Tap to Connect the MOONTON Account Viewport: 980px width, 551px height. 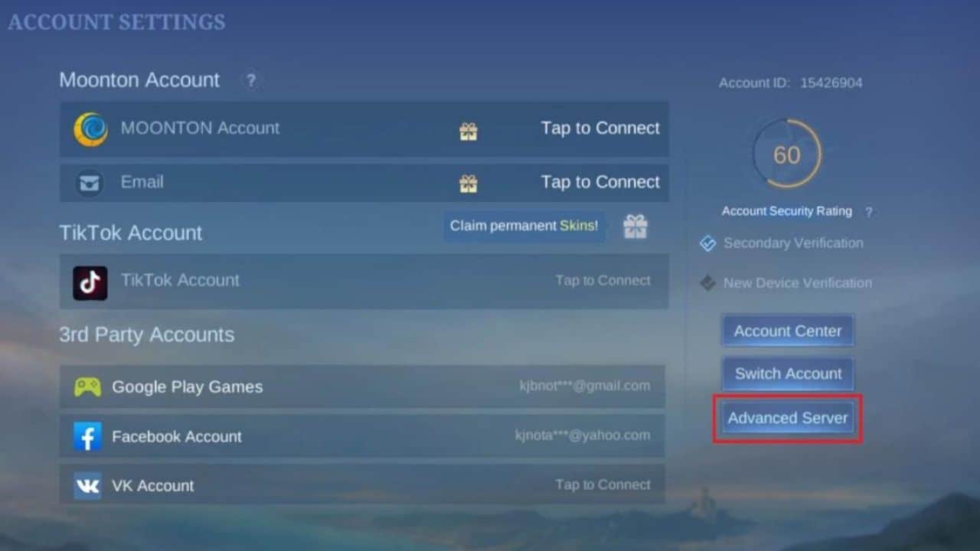tap(600, 129)
